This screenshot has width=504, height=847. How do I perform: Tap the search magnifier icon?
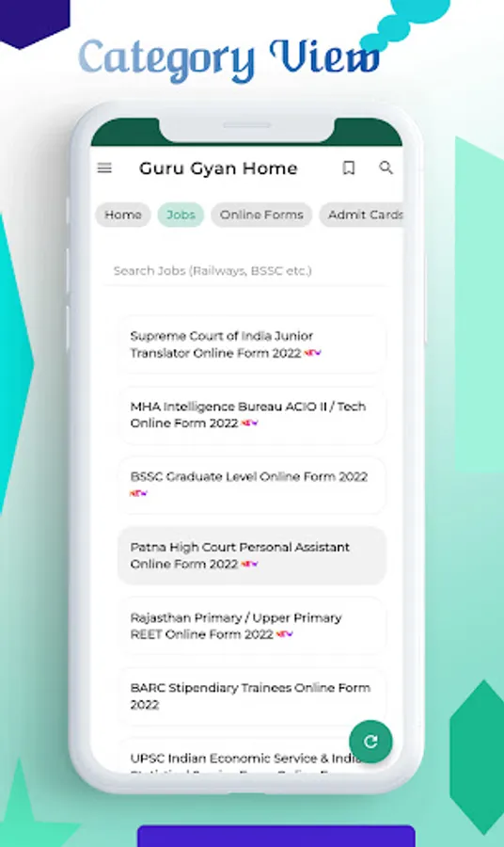[x=386, y=168]
